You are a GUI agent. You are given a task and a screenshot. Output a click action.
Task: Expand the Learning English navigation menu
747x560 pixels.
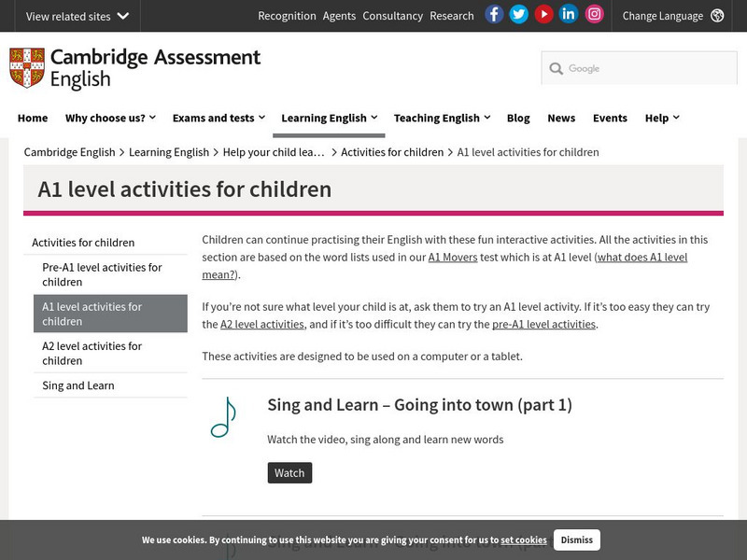click(328, 118)
